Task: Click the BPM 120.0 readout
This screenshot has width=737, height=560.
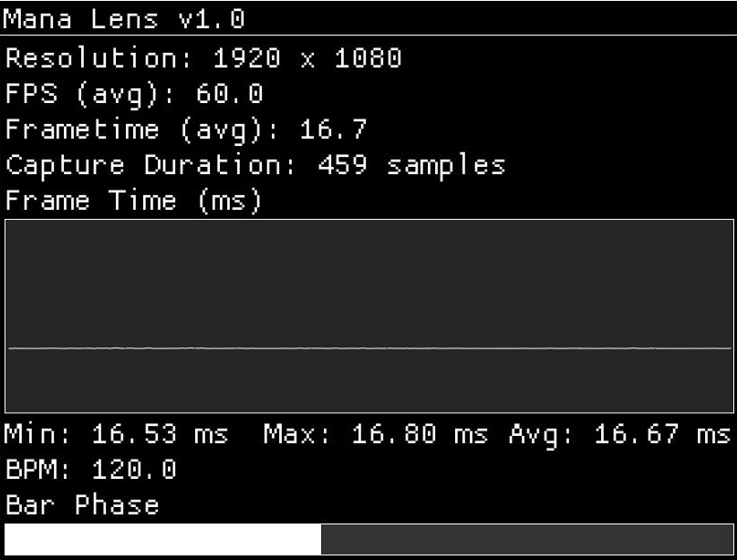Action: (91, 470)
